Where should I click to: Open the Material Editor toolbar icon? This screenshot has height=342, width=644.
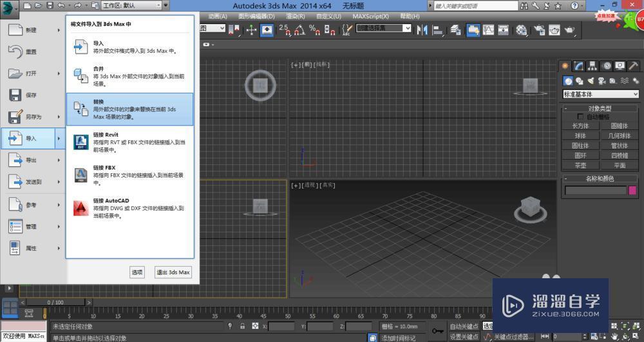(x=522, y=30)
